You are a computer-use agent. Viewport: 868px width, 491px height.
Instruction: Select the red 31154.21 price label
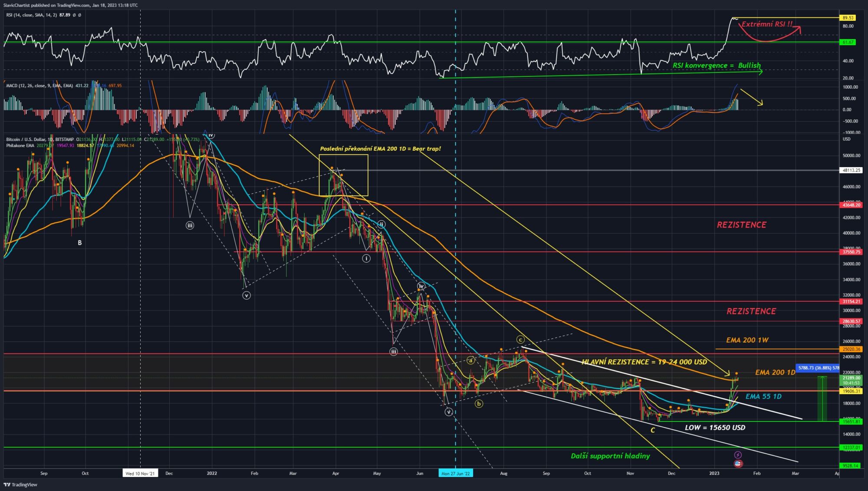851,301
